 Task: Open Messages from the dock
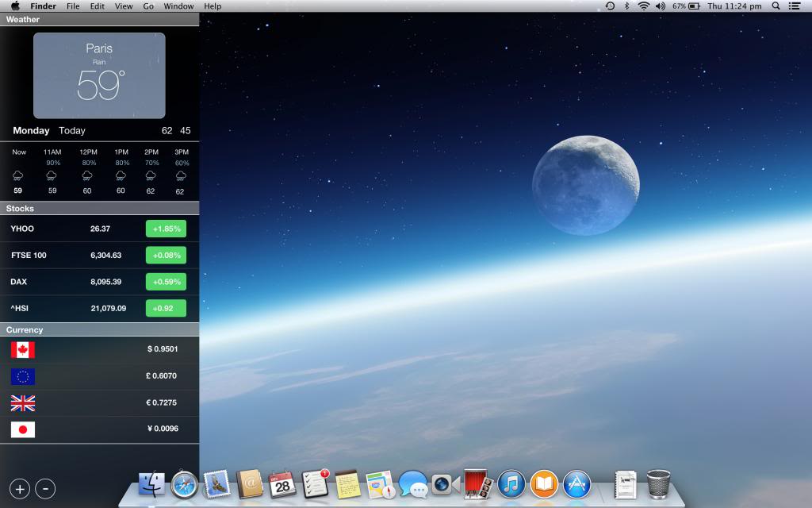(x=412, y=483)
